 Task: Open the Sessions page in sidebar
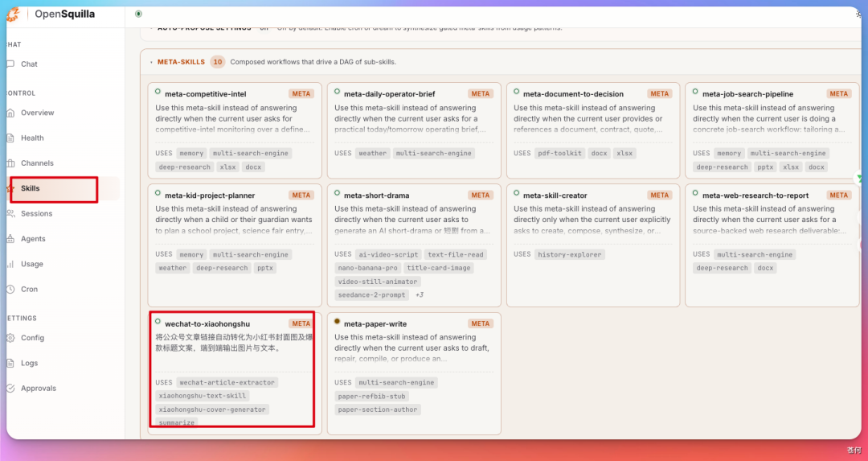(36, 214)
